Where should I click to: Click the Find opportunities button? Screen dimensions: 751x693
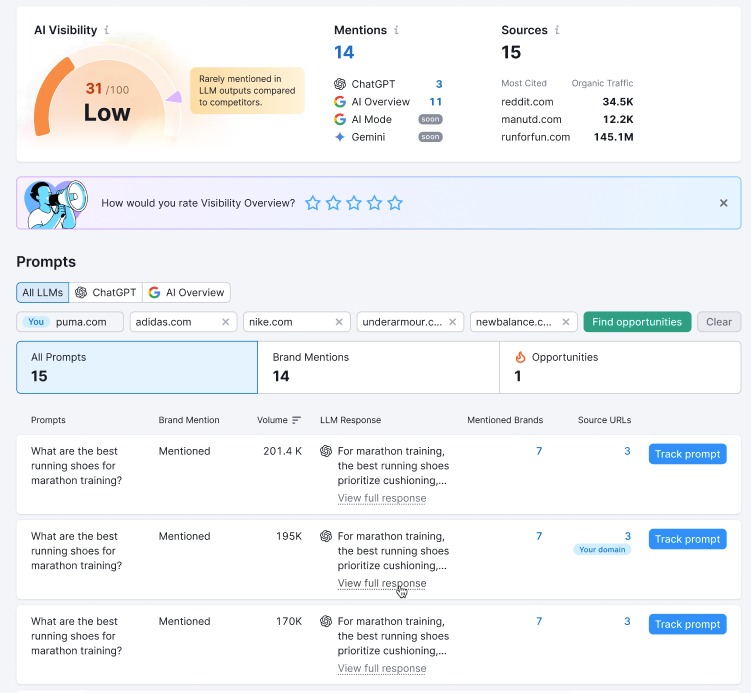tap(637, 322)
